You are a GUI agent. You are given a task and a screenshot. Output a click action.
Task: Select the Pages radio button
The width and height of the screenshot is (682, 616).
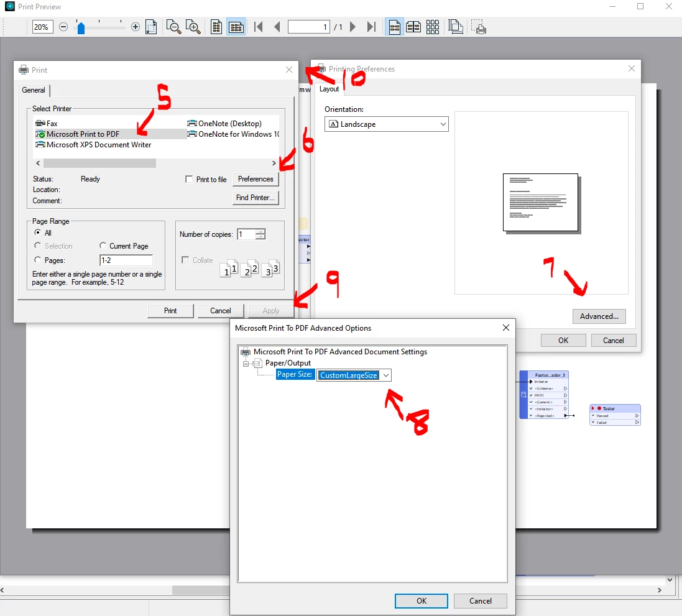click(38, 260)
